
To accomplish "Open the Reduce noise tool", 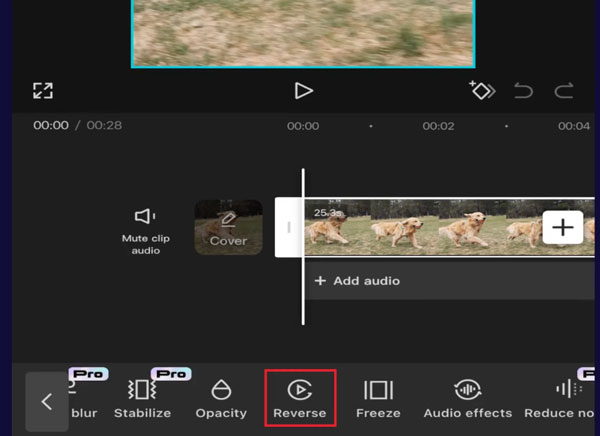I will point(559,399).
